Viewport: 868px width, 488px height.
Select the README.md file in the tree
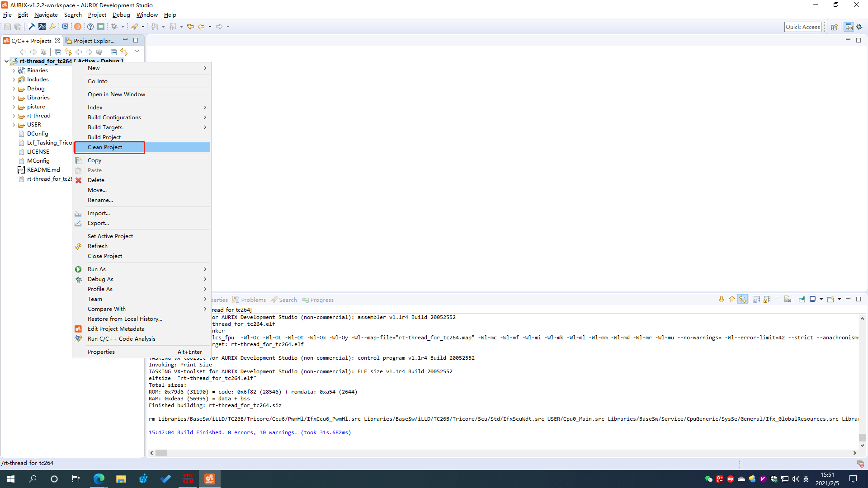(43, 170)
